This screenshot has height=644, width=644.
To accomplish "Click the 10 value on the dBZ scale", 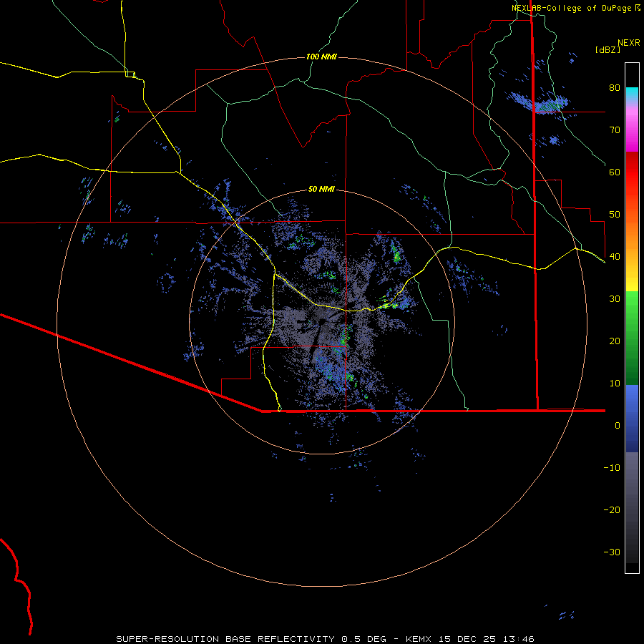I will click(615, 384).
